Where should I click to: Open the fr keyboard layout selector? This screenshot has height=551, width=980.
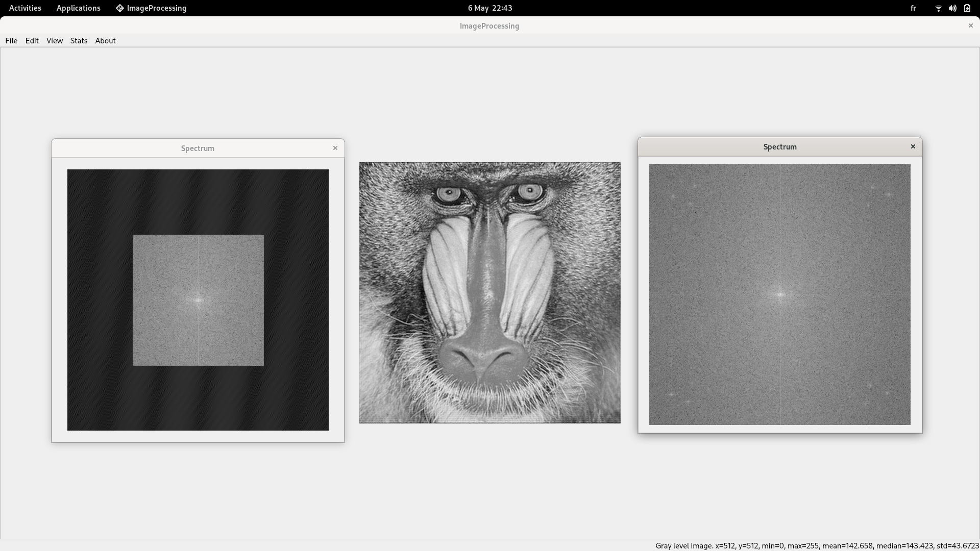pyautogui.click(x=913, y=8)
